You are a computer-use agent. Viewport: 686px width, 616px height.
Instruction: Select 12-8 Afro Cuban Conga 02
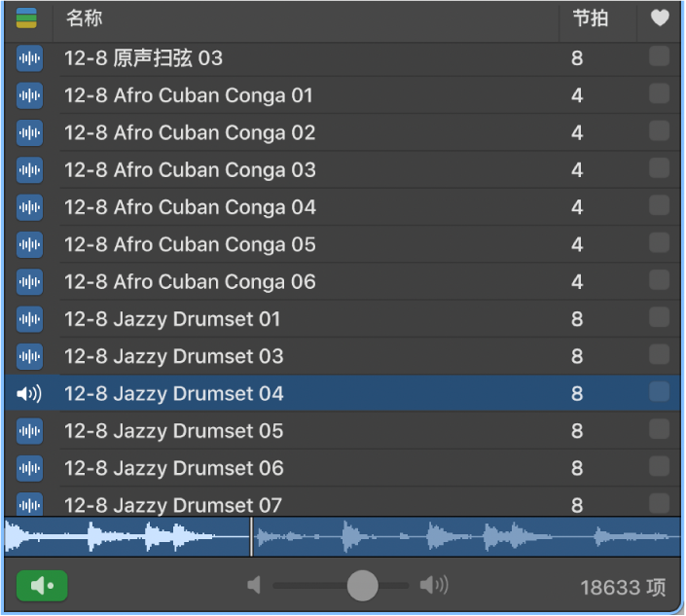(x=190, y=132)
